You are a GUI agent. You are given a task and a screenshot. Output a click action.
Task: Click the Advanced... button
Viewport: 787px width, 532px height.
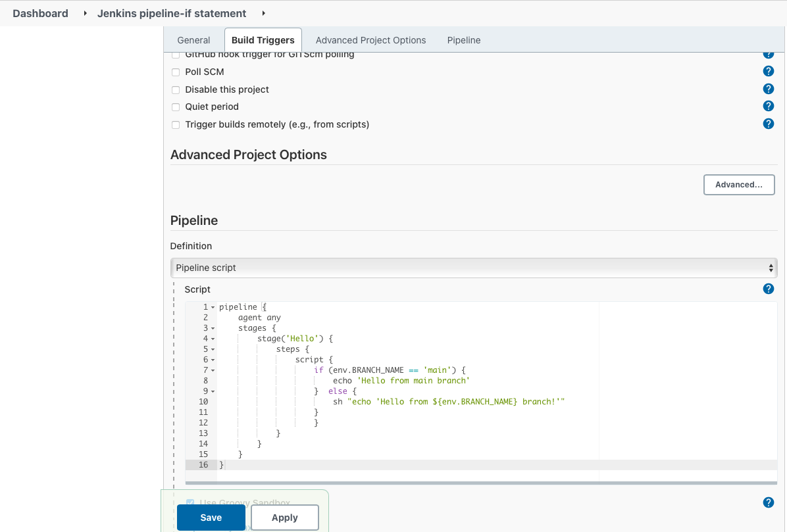tap(738, 185)
